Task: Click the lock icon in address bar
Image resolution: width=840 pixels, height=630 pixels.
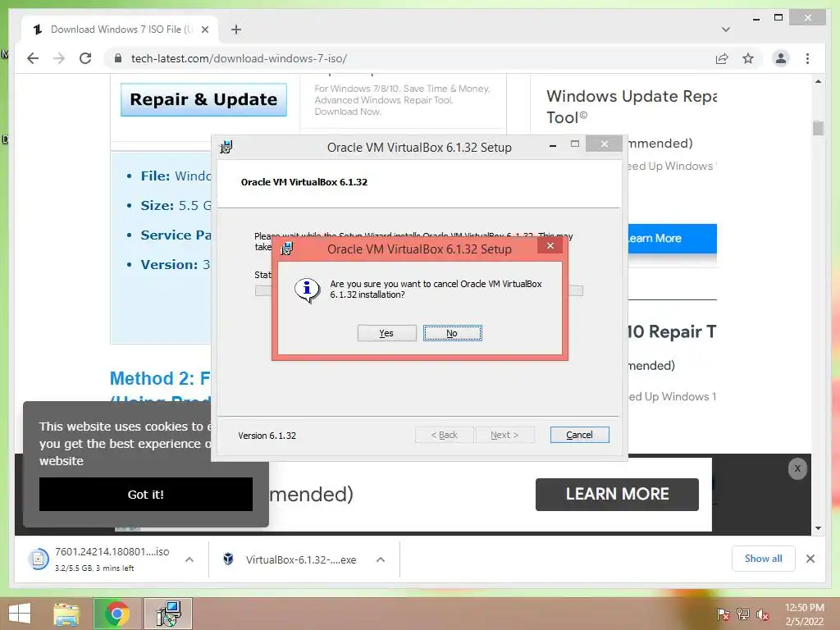Action: [x=118, y=58]
